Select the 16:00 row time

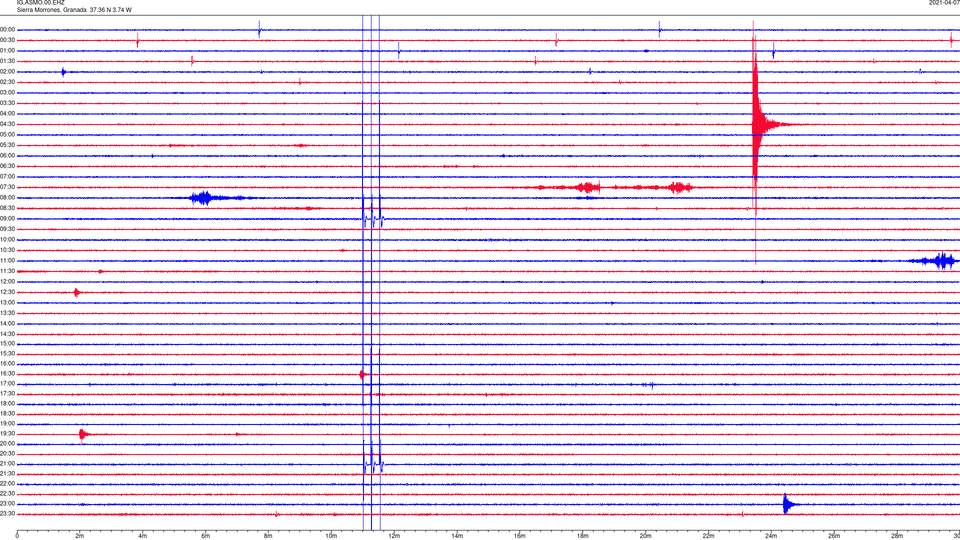click(x=8, y=364)
